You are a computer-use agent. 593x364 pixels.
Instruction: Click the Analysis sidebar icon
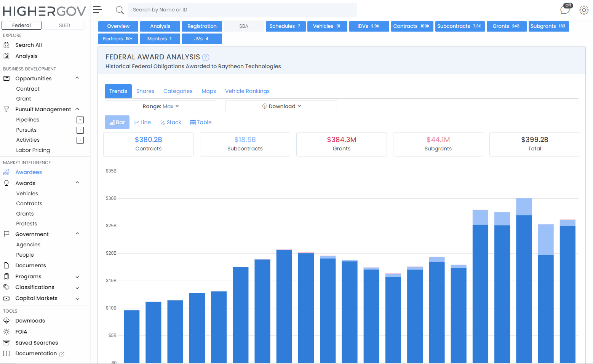coord(6,56)
